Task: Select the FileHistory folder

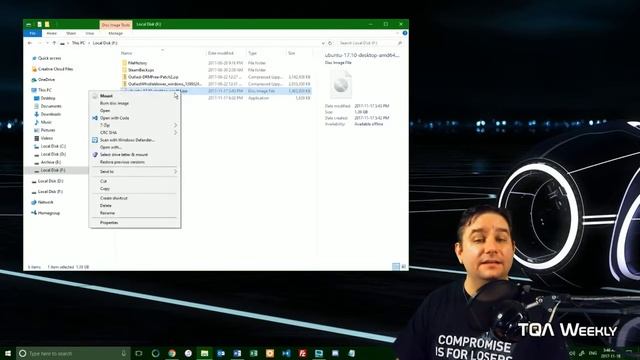Action: click(137, 63)
